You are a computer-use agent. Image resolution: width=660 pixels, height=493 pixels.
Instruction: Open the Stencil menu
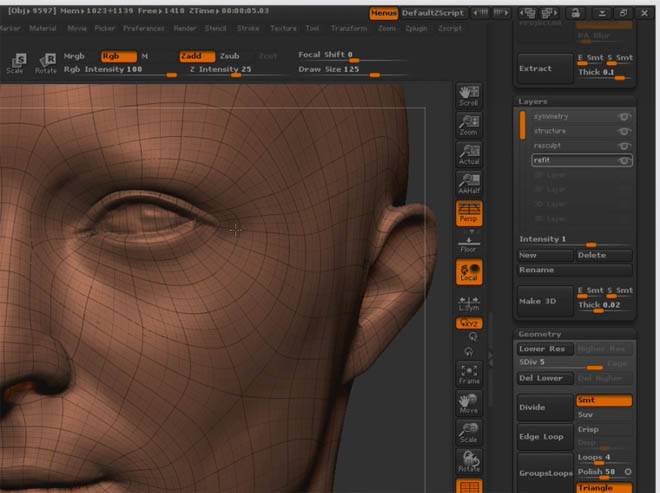pyautogui.click(x=216, y=28)
